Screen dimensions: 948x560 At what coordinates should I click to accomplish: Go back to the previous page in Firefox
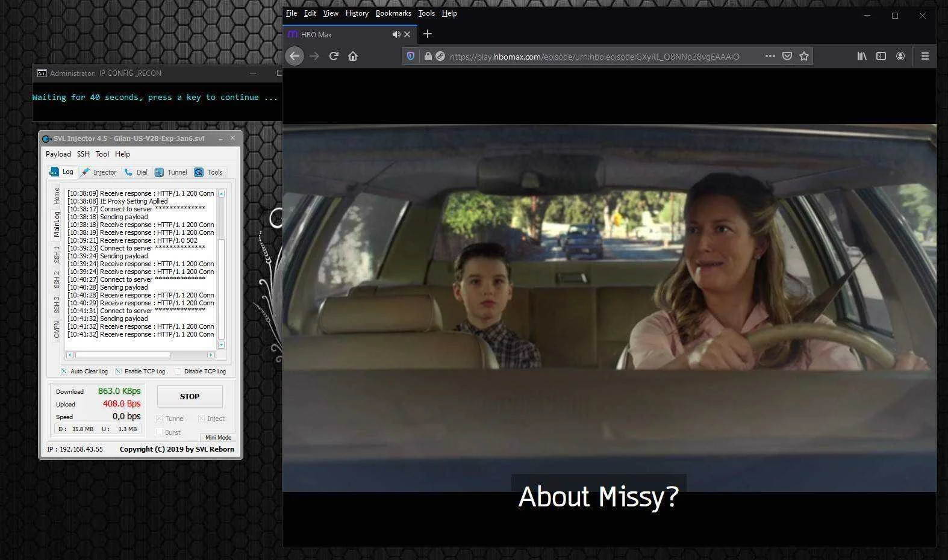pos(294,56)
